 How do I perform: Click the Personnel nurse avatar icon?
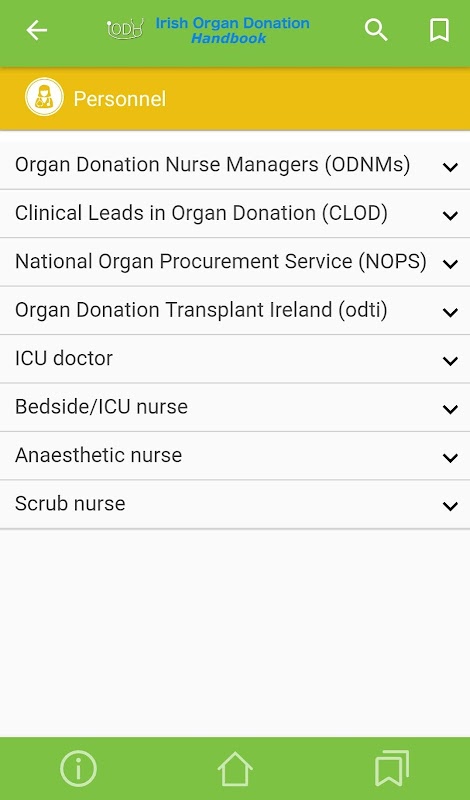click(44, 97)
